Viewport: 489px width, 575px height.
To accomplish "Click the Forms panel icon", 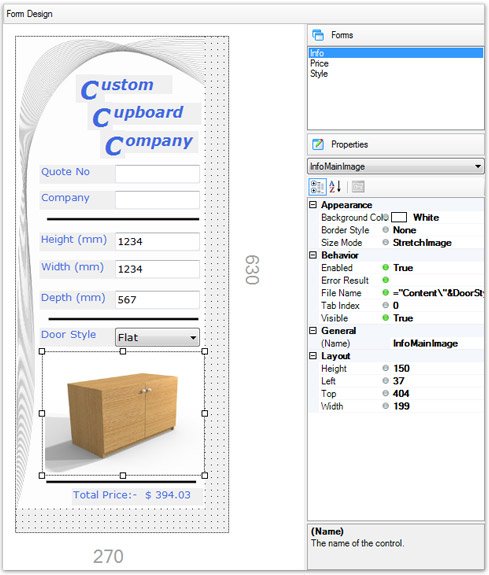I will pyautogui.click(x=318, y=35).
